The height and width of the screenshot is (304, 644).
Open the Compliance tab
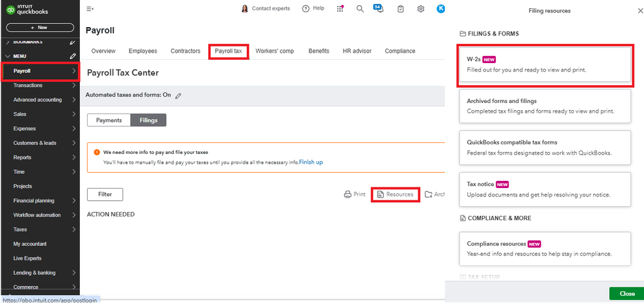coord(400,52)
